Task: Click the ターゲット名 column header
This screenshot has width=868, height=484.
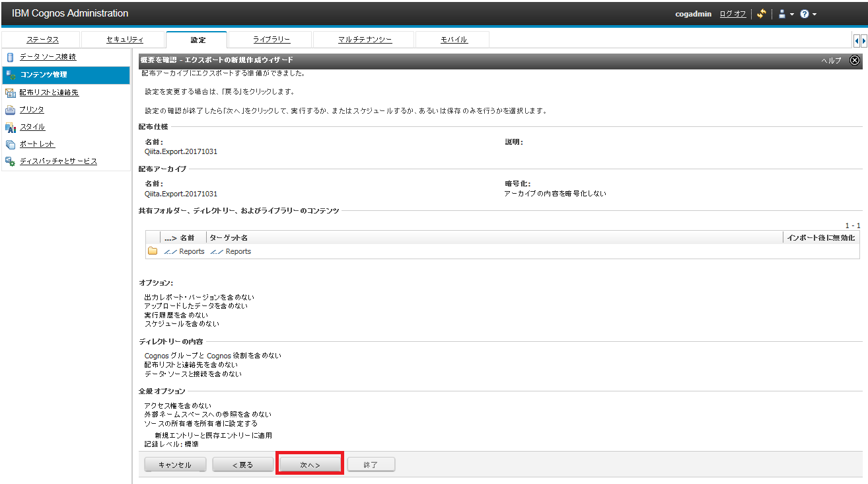Action: [x=229, y=237]
